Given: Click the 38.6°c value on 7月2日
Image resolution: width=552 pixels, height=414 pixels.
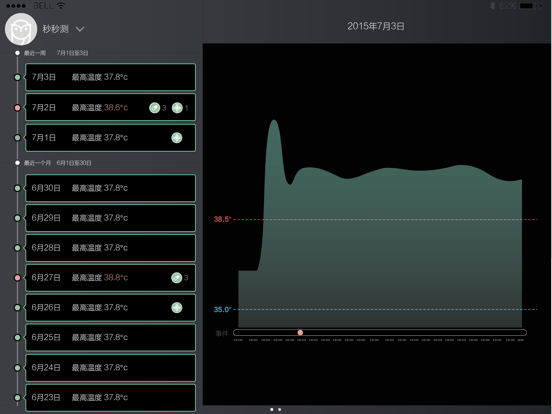Looking at the screenshot, I should (x=116, y=108).
